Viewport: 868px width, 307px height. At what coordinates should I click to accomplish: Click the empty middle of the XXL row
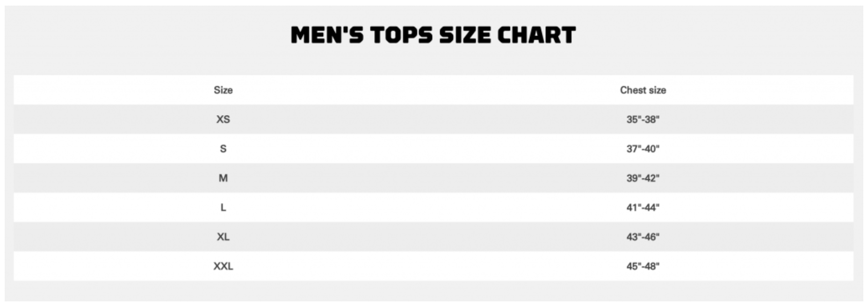(x=434, y=266)
